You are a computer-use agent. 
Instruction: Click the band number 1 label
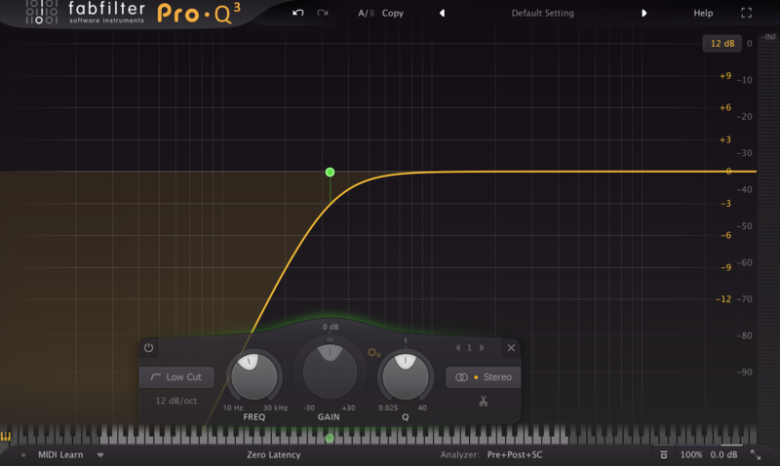pyautogui.click(x=469, y=348)
